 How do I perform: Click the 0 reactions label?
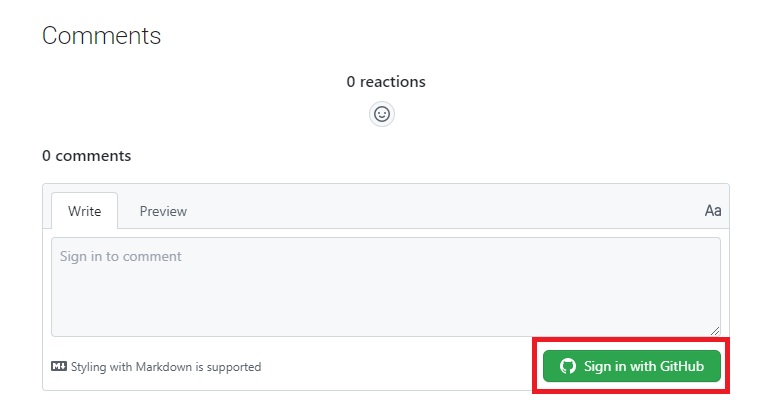point(386,81)
